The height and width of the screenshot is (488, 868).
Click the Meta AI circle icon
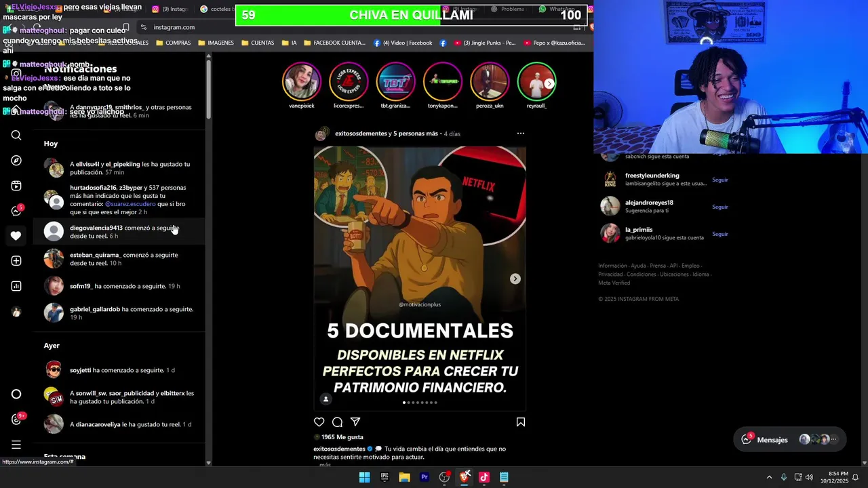pos(16,394)
